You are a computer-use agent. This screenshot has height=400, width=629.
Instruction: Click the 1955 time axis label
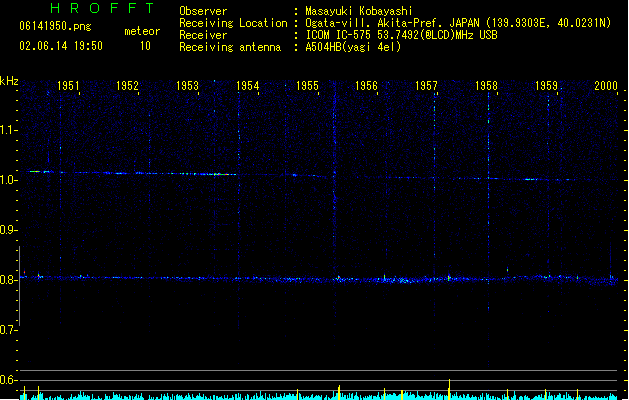pyautogui.click(x=307, y=86)
